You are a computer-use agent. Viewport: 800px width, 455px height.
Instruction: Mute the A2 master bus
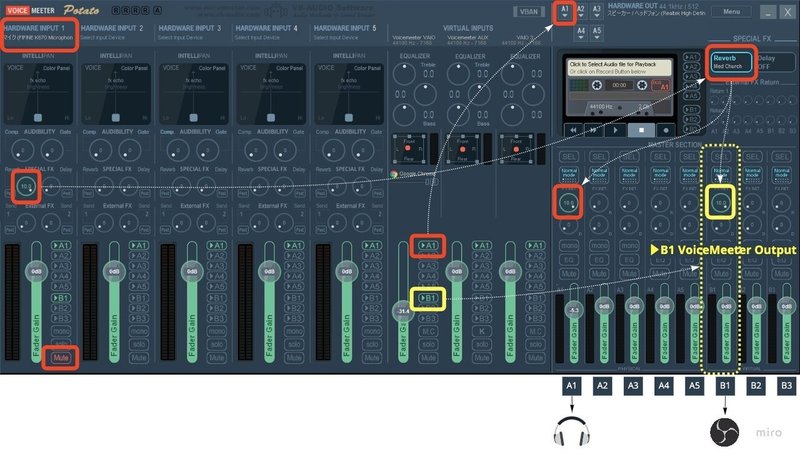pyautogui.click(x=599, y=273)
